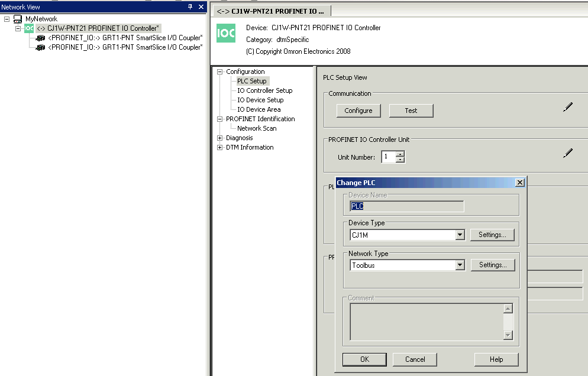Select second GRT1-PNT SmartSlice I/O Coupler entry

tap(125, 47)
